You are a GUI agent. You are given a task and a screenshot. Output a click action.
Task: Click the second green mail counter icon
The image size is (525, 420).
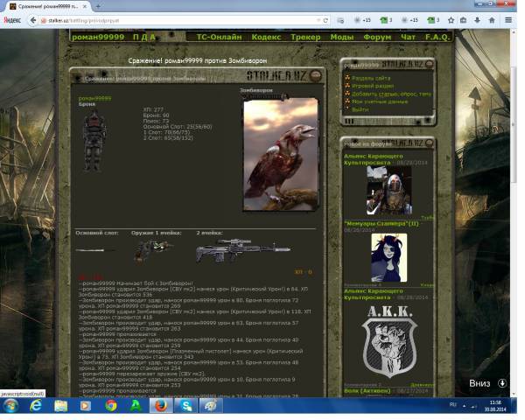click(x=433, y=20)
